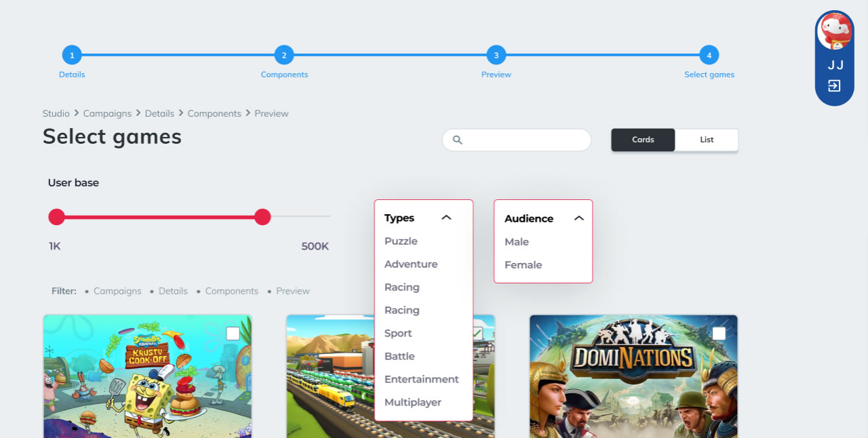Image resolution: width=868 pixels, height=438 pixels.
Task: Choose Battle in the Types list
Action: 399,357
